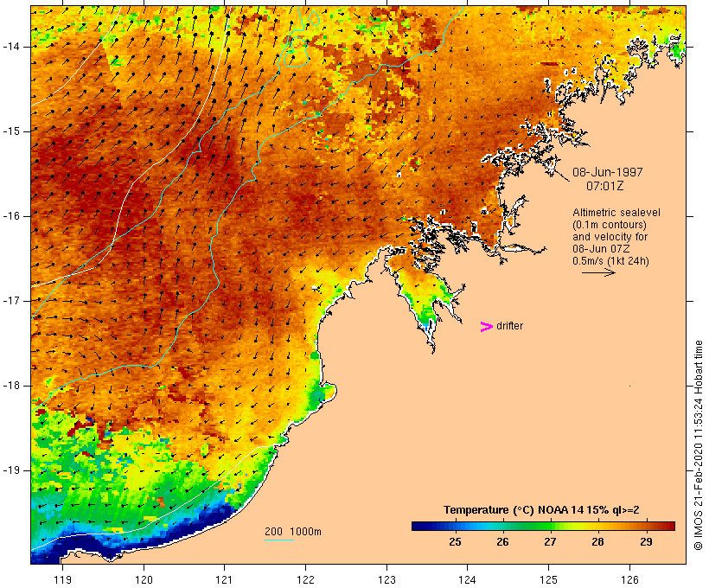This screenshot has height=588, width=709.
Task: Click colorbar tick label '25'
Action: [x=455, y=541]
